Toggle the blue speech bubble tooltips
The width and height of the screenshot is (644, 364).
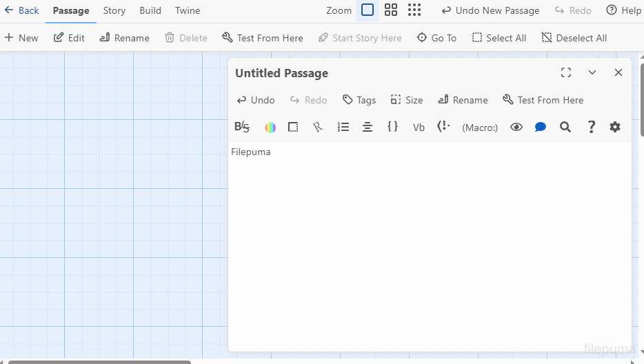541,127
